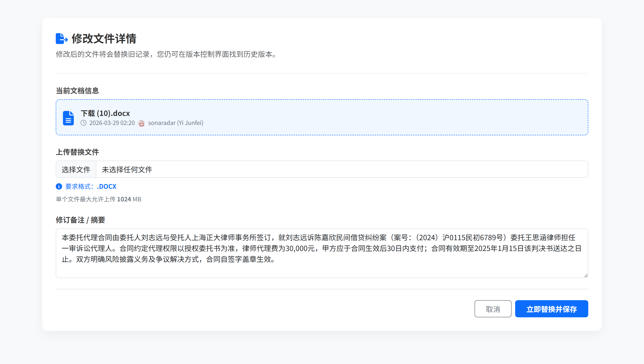Click the blue document icon for 下载 (10).docx

point(68,118)
